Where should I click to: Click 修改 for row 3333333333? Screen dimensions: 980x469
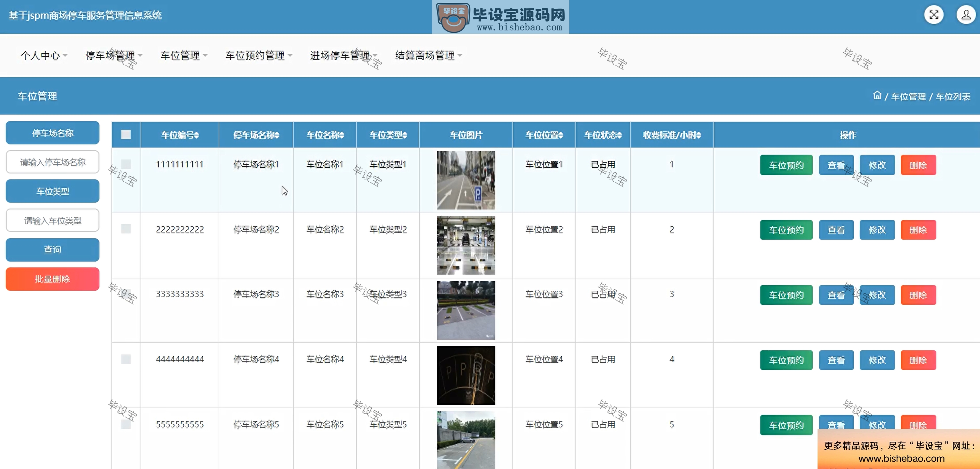(877, 295)
